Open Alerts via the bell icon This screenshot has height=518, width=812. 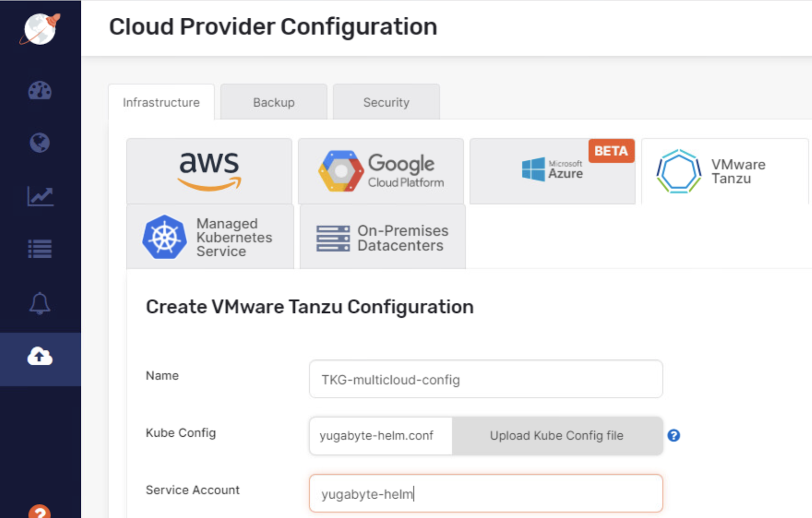(40, 303)
